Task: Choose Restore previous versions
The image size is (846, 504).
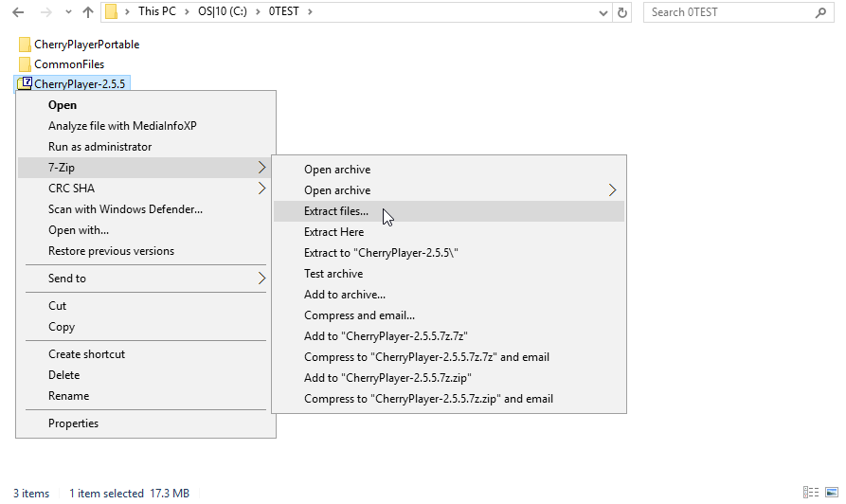Action: click(x=146, y=251)
